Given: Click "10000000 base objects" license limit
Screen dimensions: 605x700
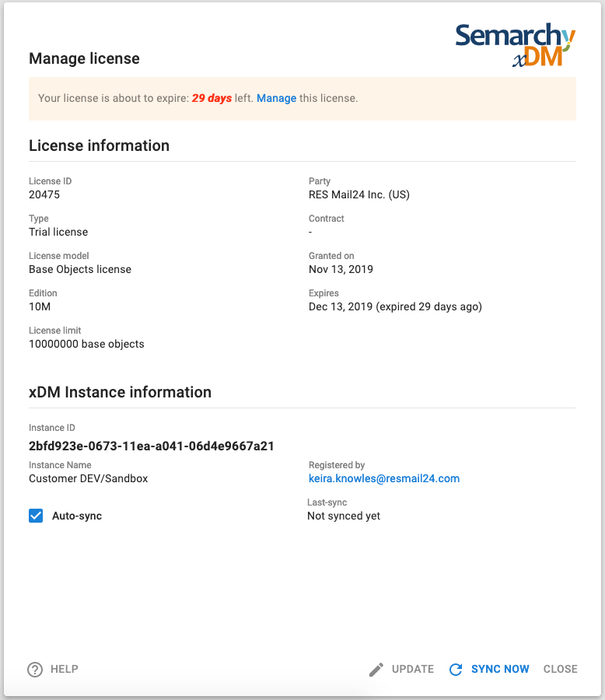Looking at the screenshot, I should click(x=86, y=345).
